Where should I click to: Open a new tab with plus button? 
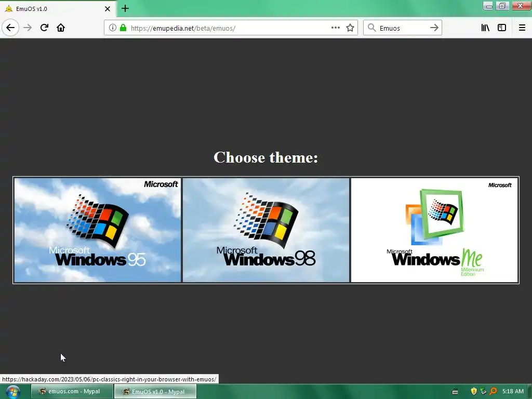(x=125, y=8)
